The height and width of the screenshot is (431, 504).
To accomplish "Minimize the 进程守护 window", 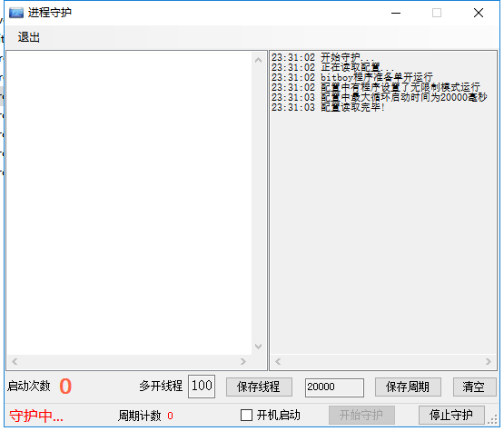I will tap(396, 14).
